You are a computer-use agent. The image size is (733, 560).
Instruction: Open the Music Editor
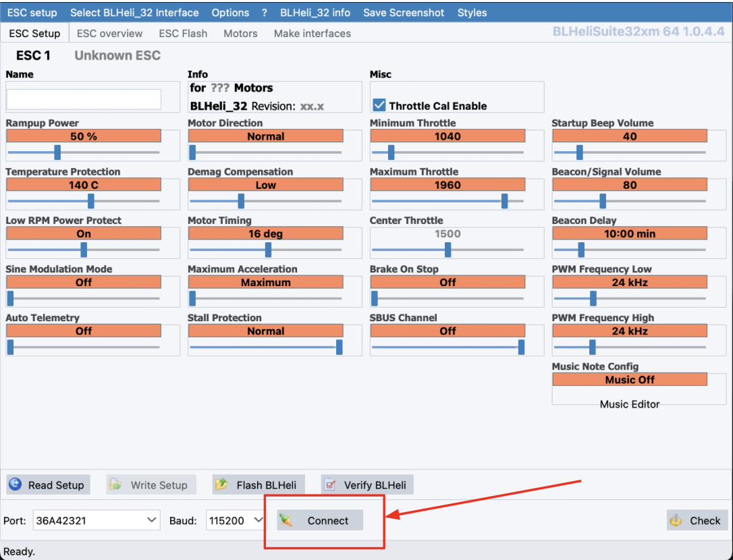(x=629, y=404)
